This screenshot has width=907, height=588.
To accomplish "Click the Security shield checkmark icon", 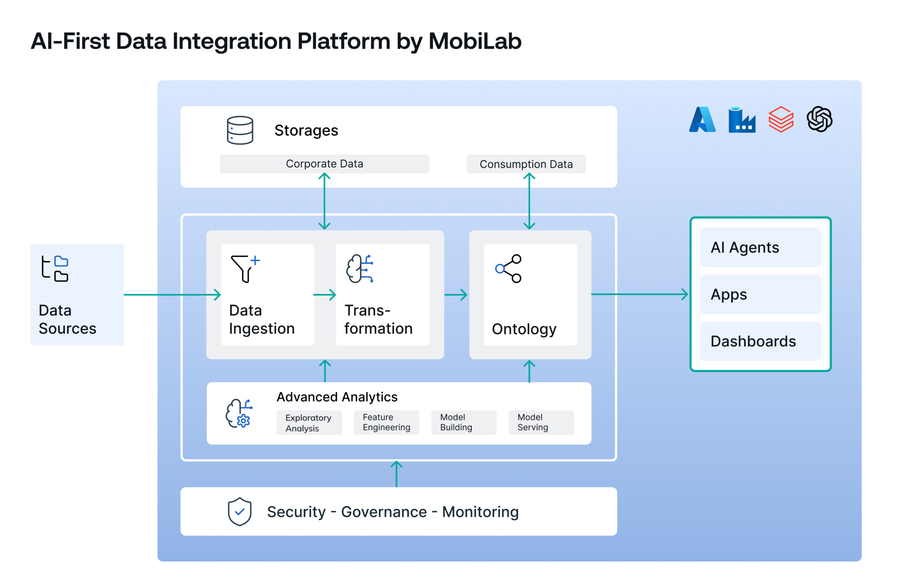I will [x=239, y=512].
